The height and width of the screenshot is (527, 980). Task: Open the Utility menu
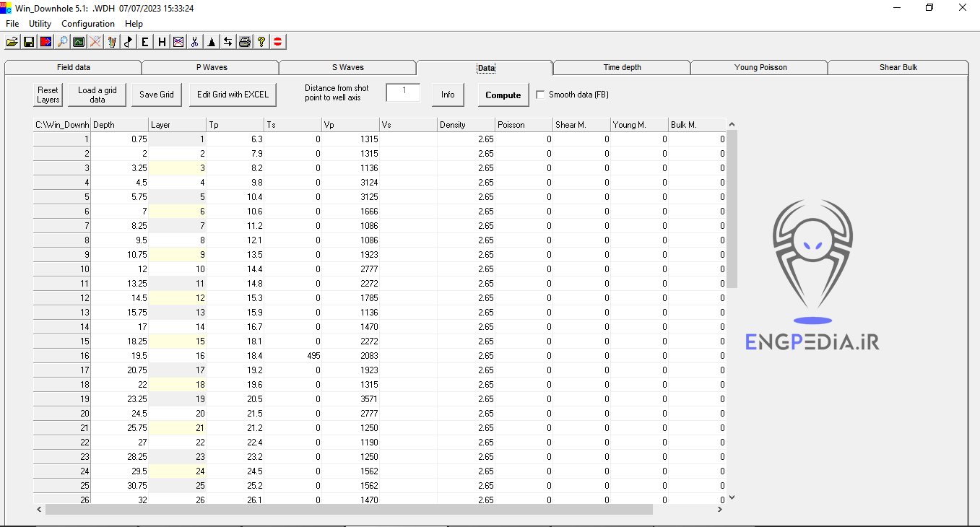[40, 24]
